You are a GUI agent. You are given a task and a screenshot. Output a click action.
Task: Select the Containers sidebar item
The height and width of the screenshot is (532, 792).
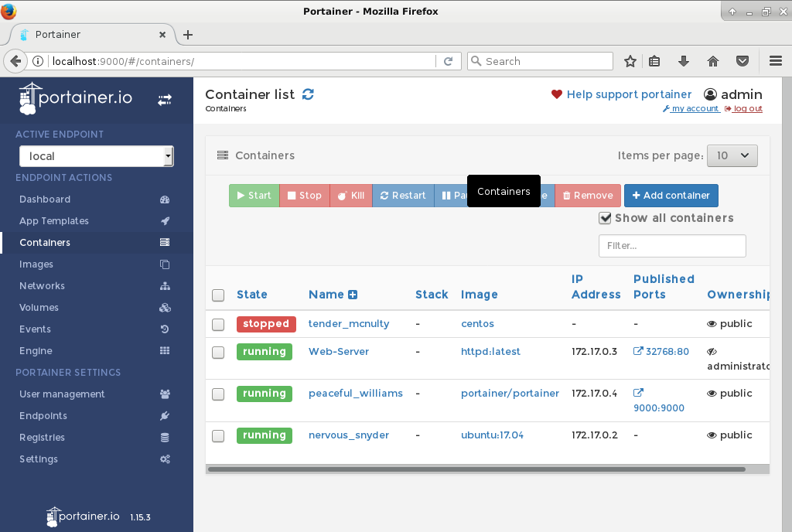[x=97, y=243]
